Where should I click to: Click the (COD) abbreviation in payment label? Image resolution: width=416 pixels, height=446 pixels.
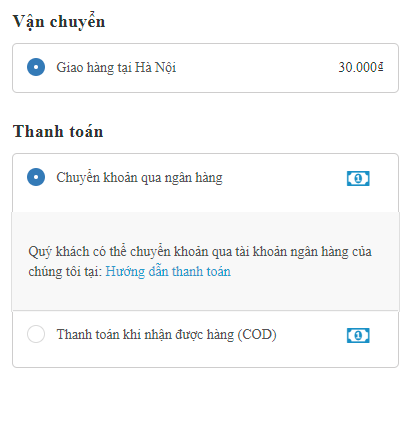point(257,335)
